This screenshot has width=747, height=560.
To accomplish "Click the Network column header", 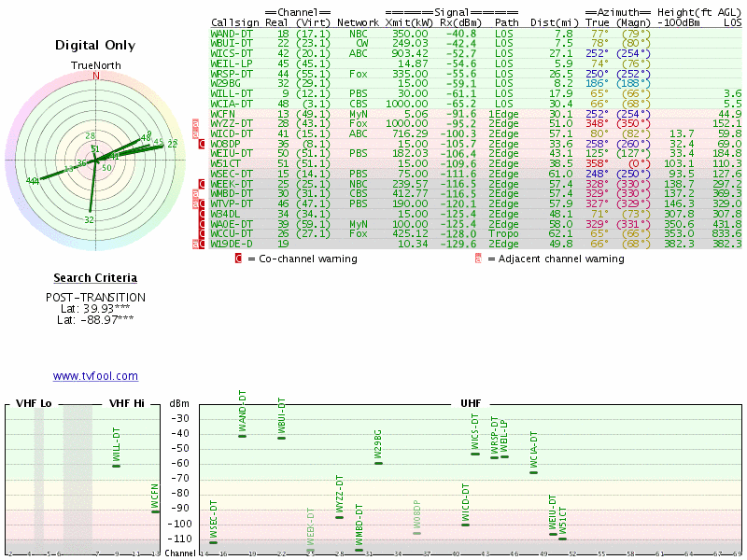I will [x=358, y=22].
